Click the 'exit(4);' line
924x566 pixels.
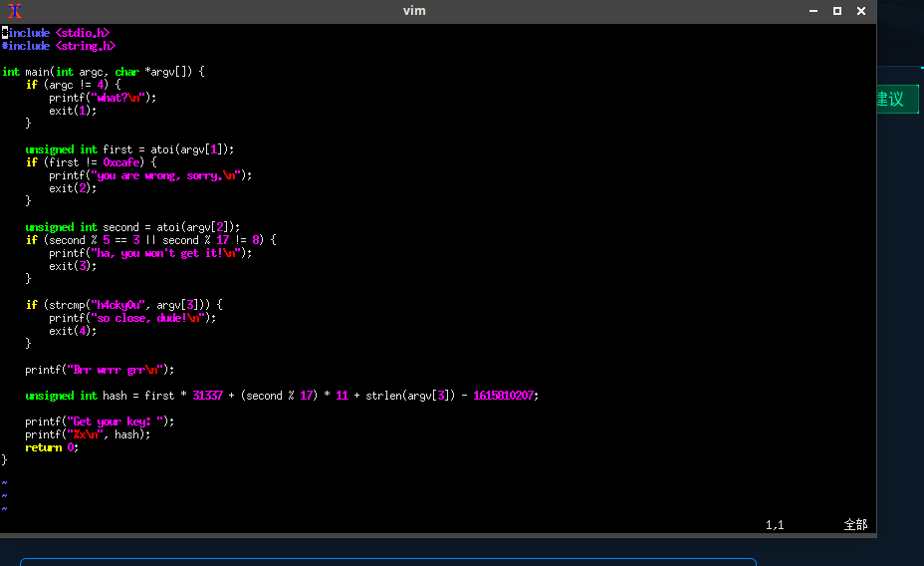coord(73,332)
